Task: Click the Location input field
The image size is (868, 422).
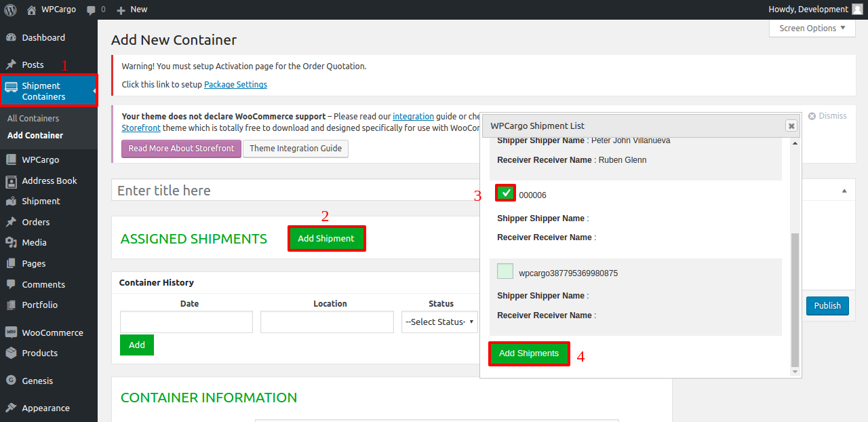Action: click(x=327, y=322)
